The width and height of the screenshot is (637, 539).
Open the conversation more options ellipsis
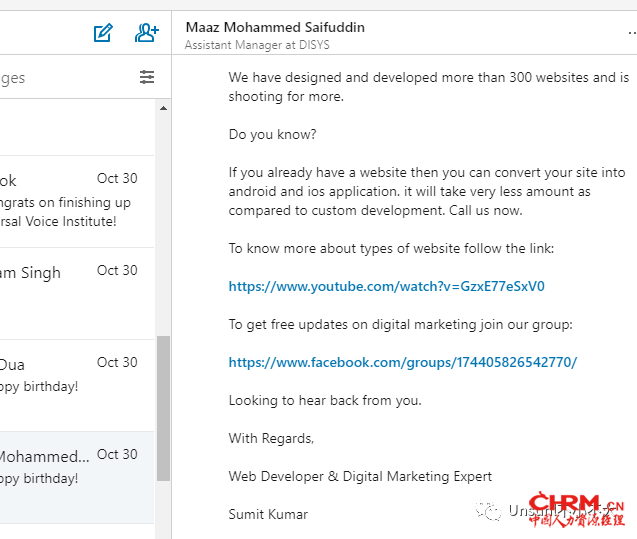point(632,33)
